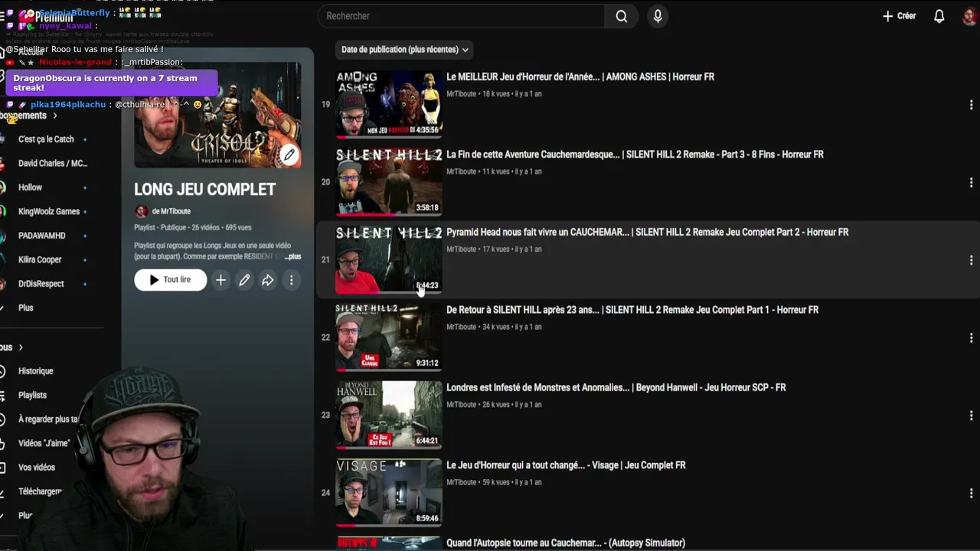Open KingWoolz Games subscription
This screenshot has height=551, width=980.
[49, 211]
